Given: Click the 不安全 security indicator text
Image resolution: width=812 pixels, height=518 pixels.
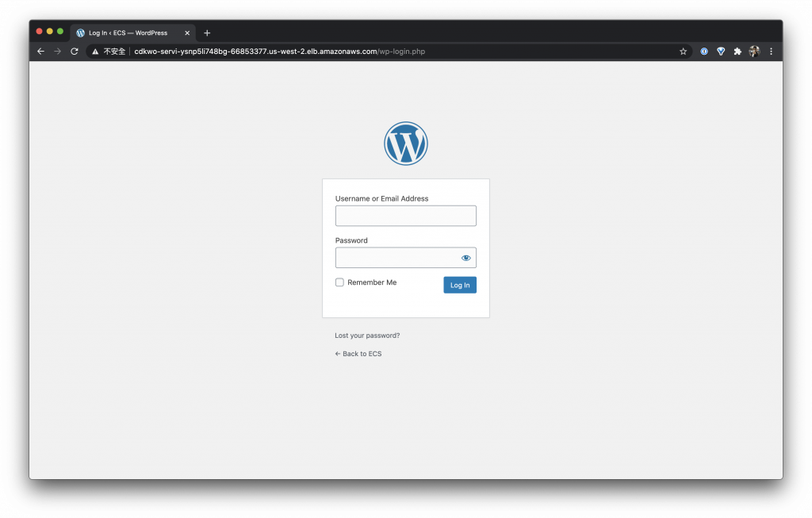Looking at the screenshot, I should pyautogui.click(x=114, y=52).
